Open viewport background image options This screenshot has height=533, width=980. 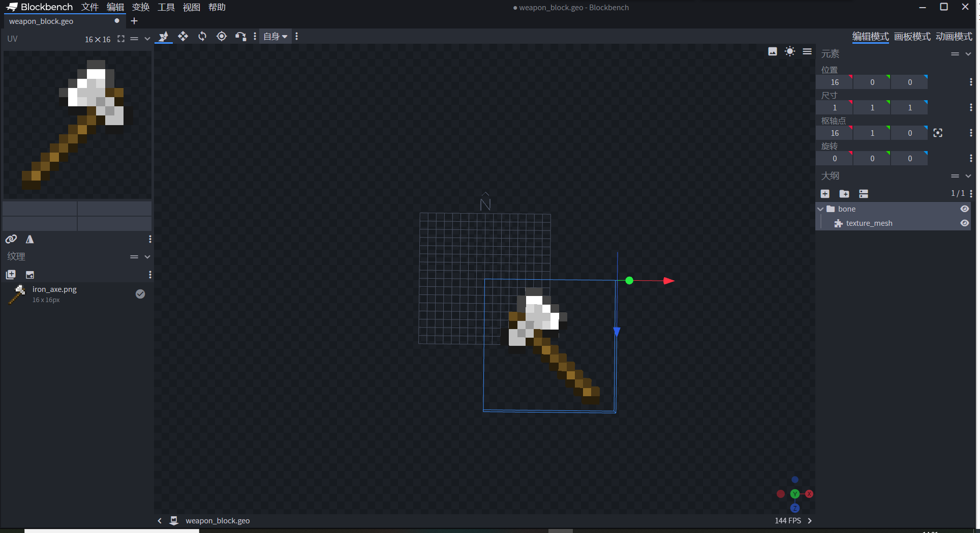[773, 51]
